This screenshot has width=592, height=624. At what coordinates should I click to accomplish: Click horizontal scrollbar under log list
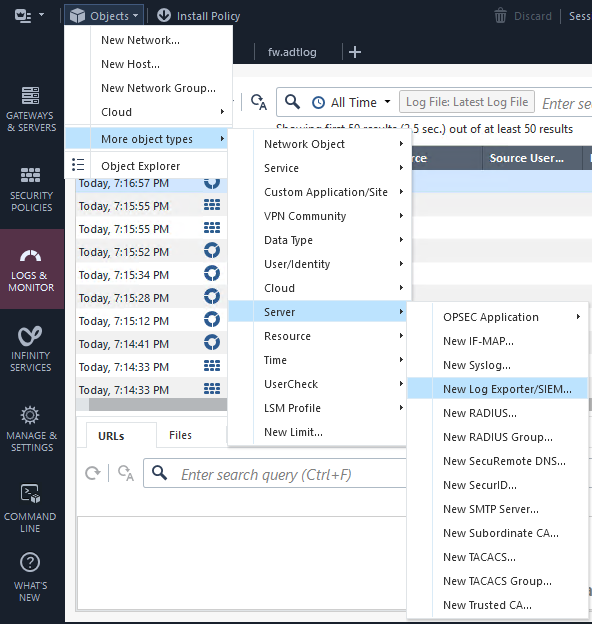pos(158,405)
